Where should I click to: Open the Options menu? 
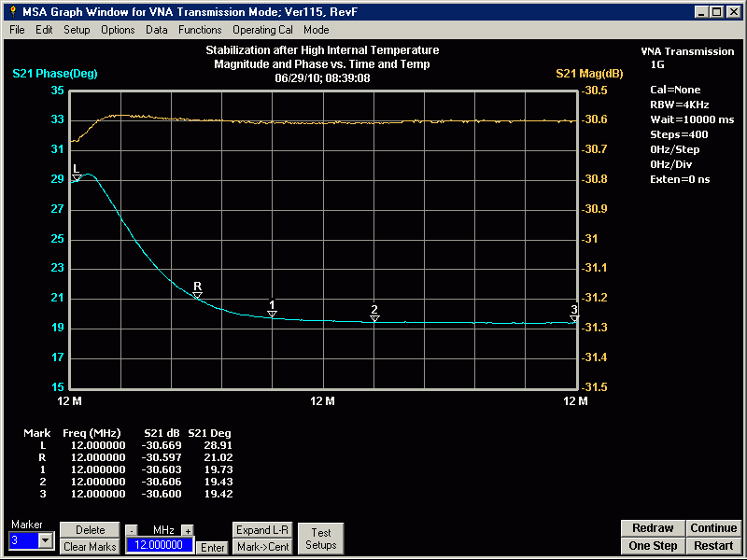click(118, 30)
